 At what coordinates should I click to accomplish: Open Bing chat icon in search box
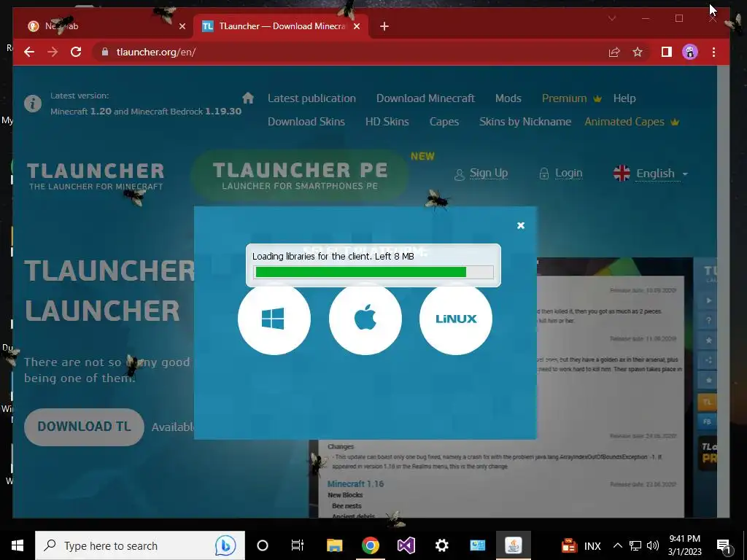tap(225, 545)
